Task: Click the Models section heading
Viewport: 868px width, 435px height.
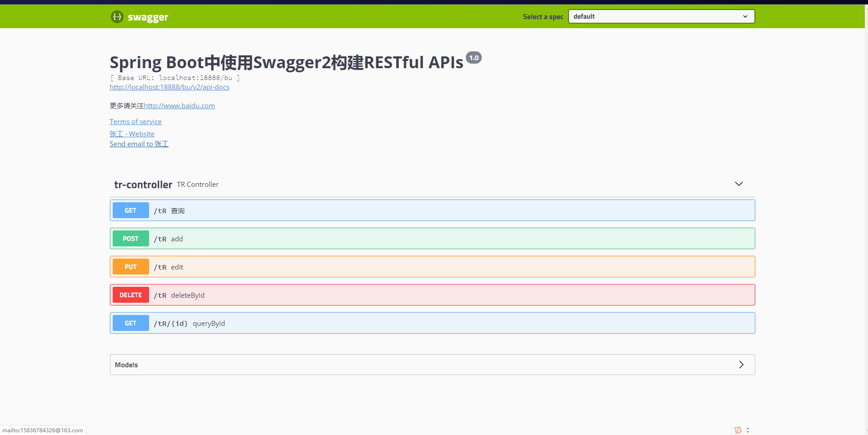Action: pyautogui.click(x=126, y=365)
